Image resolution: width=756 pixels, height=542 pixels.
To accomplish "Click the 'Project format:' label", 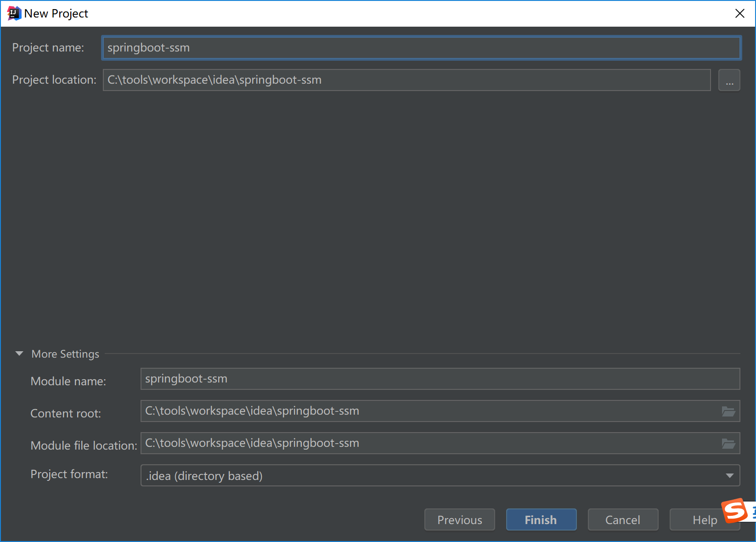I will tap(69, 474).
